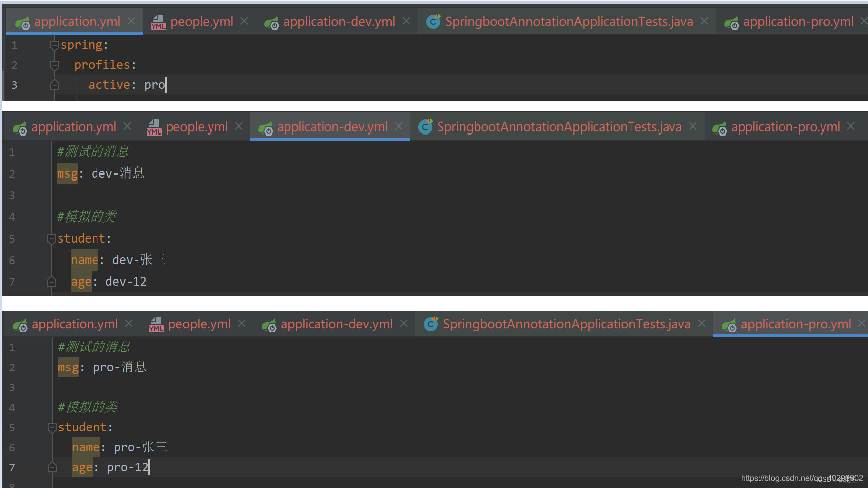Viewport: 868px width, 488px height.
Task: Select application.yml tab in pro-消息 pane
Action: (73, 324)
